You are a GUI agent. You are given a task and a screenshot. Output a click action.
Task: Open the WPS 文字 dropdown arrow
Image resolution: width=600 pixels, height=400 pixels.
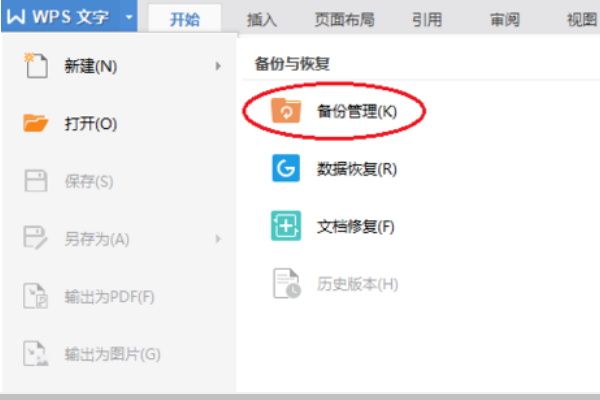129,17
